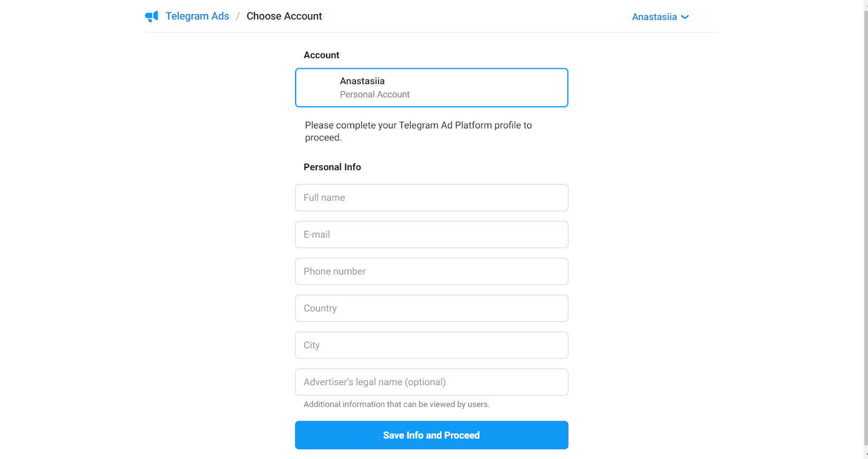Select the Account section heading
Screen dimensions: 868x459
pyautogui.click(x=322, y=55)
